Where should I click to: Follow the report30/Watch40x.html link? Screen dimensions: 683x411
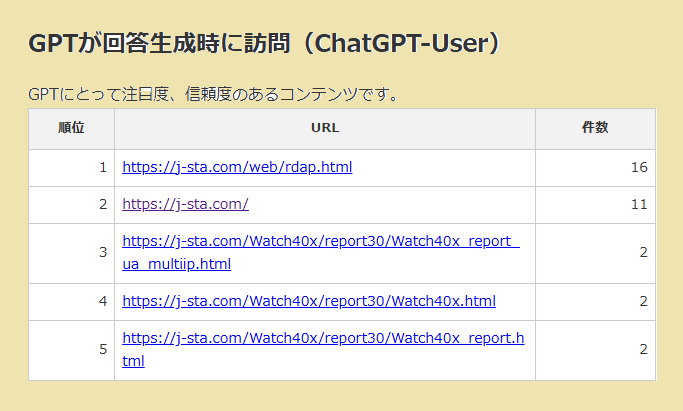308,301
